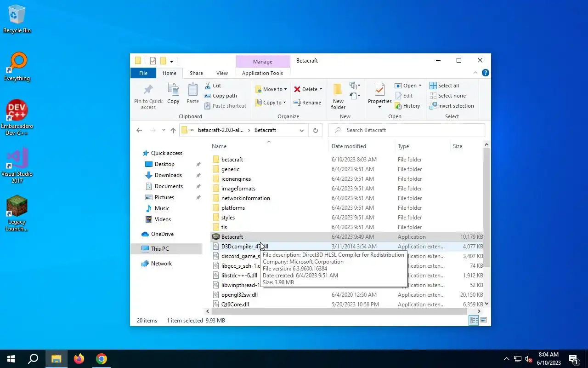This screenshot has width=588, height=368.
Task: Select the iconengines folder
Action: click(236, 179)
